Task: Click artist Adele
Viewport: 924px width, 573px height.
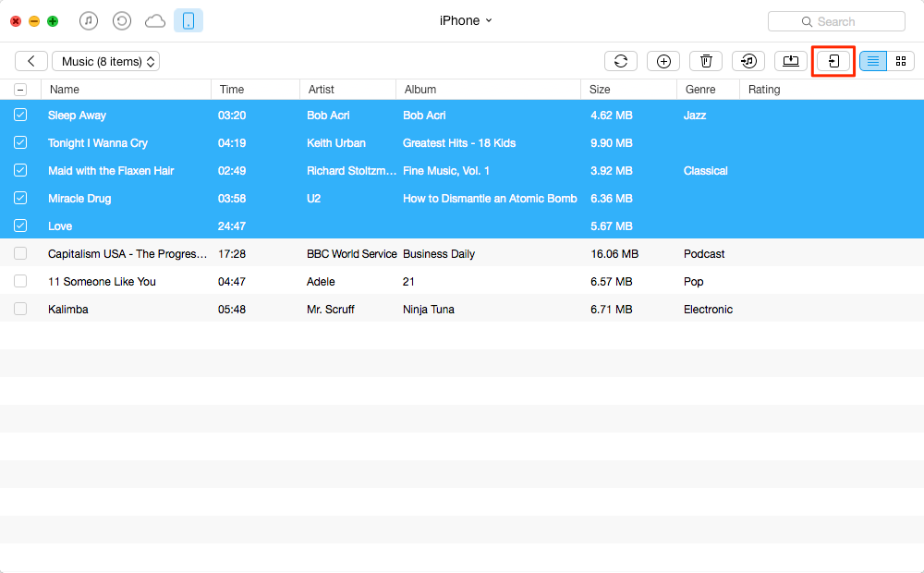Action: pyautogui.click(x=321, y=282)
